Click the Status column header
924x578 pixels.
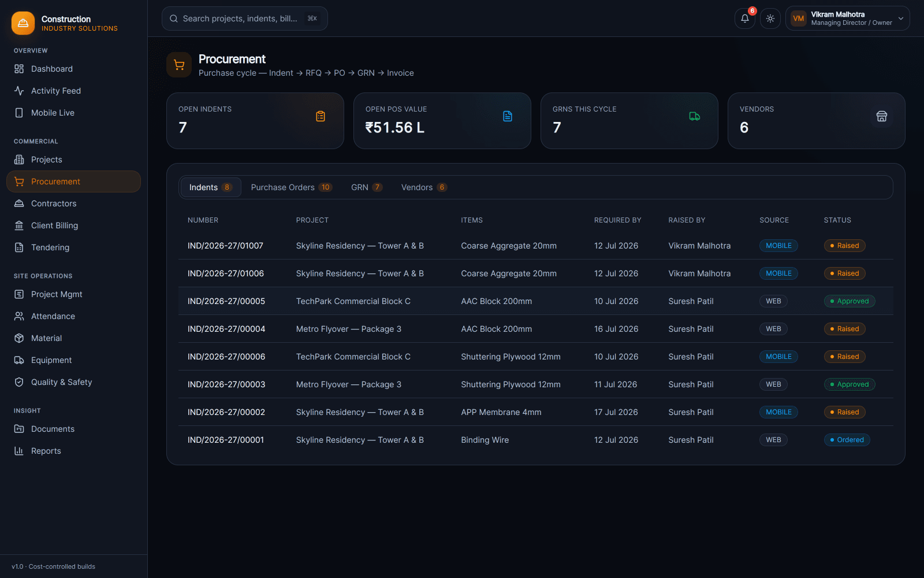[837, 220]
